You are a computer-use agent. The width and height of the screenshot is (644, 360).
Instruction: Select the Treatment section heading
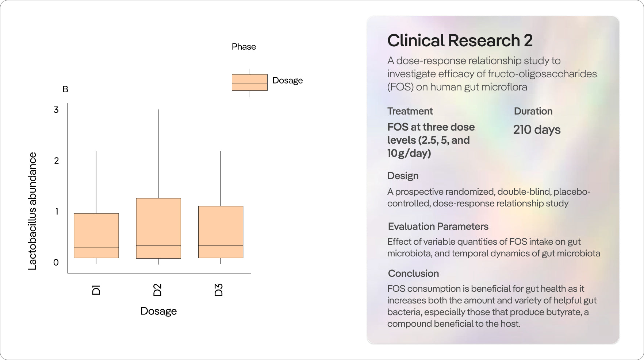410,111
